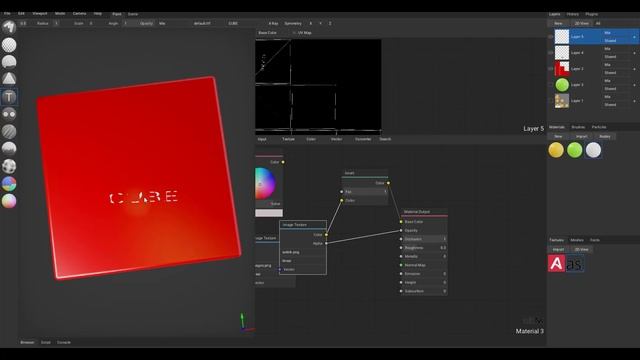Viewport: 640px width, 360px height.
Task: Open node editor Converter menu
Action: 363,139
